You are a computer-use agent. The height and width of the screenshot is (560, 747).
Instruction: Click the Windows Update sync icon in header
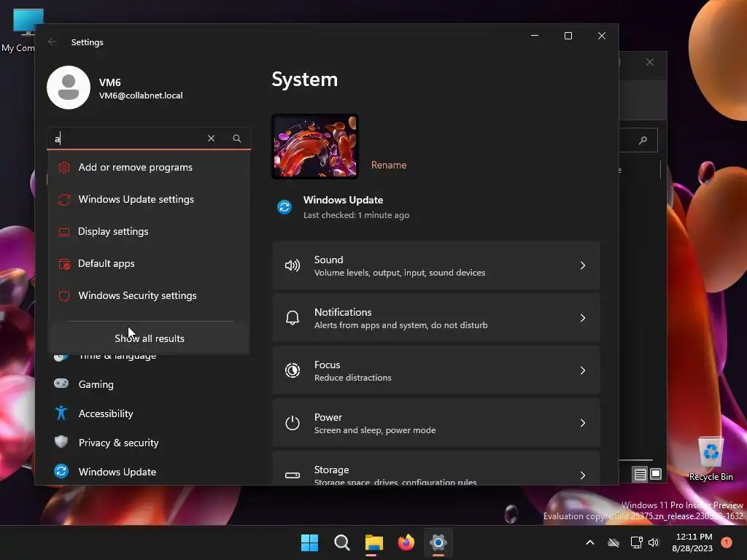[285, 207]
